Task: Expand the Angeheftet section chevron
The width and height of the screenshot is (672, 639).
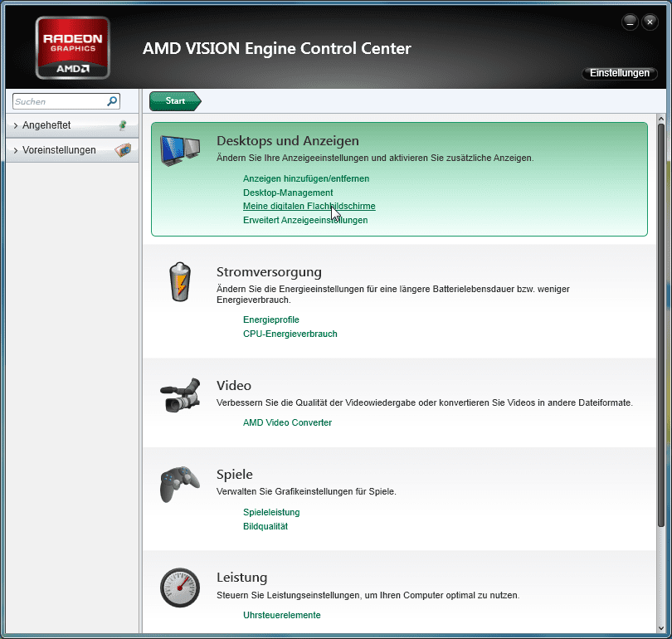Action: coord(16,125)
